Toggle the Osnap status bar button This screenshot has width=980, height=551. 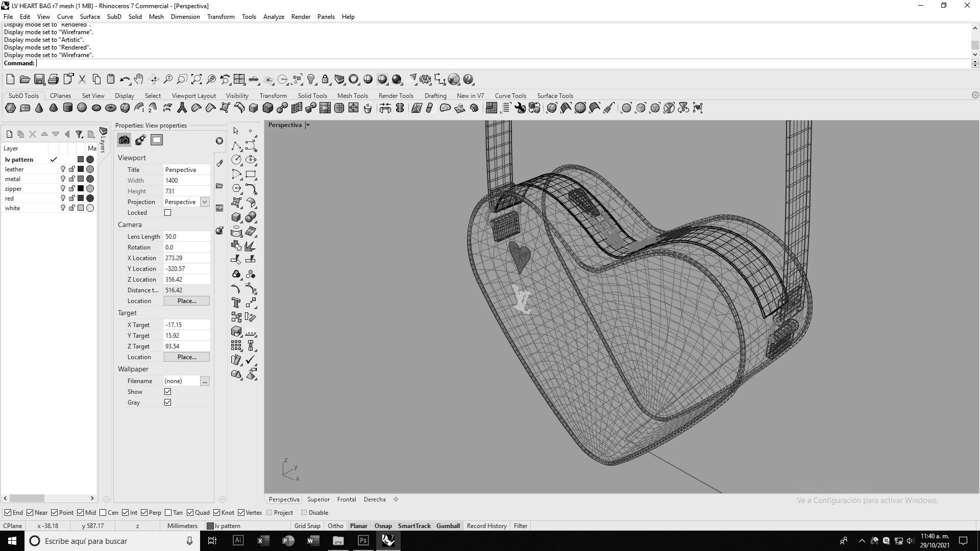[x=383, y=526]
